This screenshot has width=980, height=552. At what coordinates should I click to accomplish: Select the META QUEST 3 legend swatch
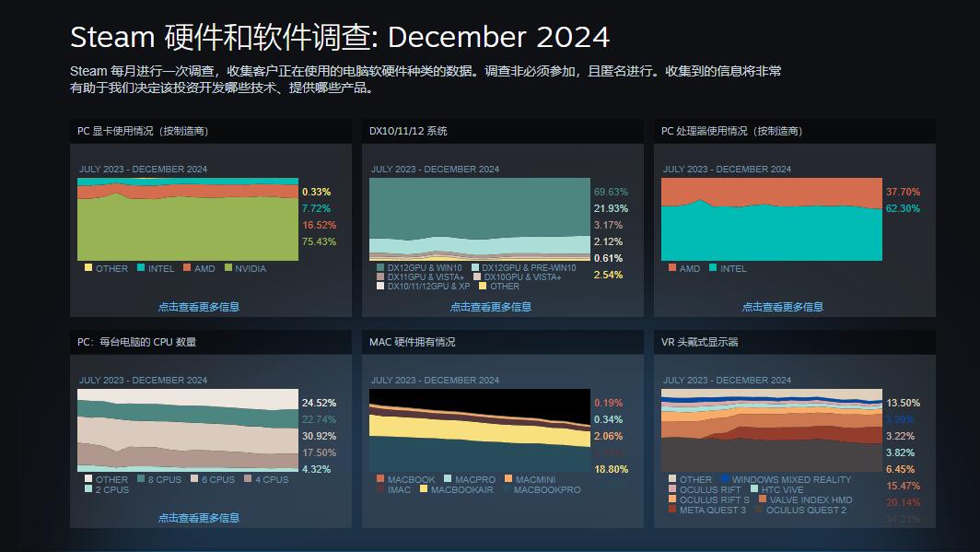point(672,510)
